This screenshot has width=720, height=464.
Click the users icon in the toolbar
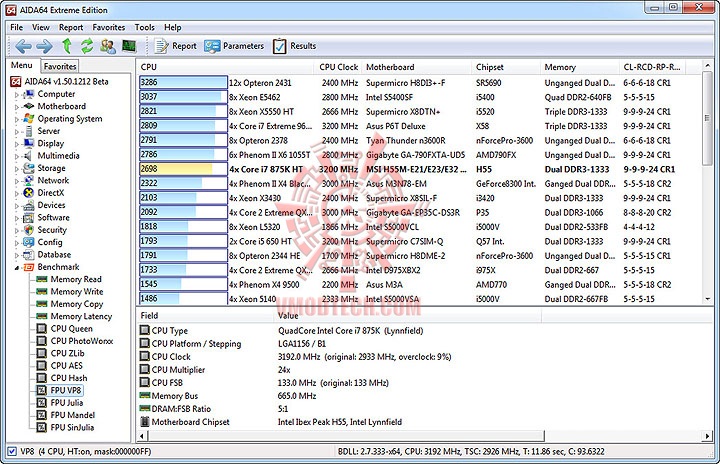pyautogui.click(x=108, y=46)
